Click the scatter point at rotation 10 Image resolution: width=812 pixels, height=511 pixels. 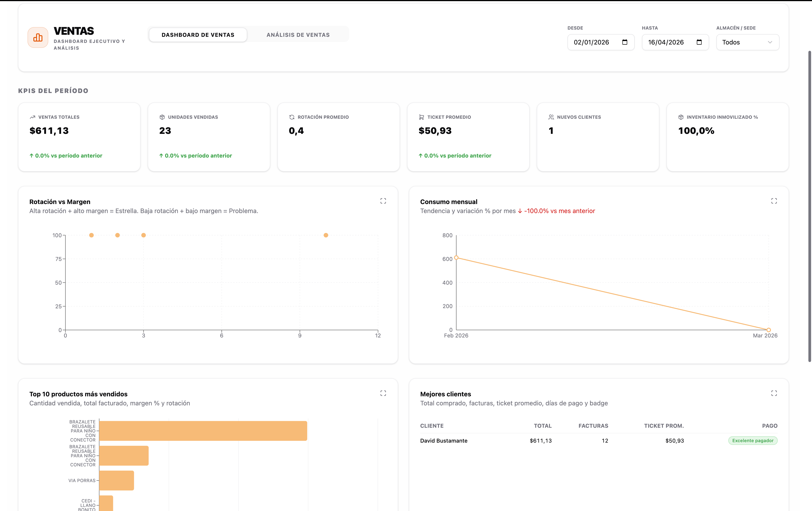click(x=326, y=235)
